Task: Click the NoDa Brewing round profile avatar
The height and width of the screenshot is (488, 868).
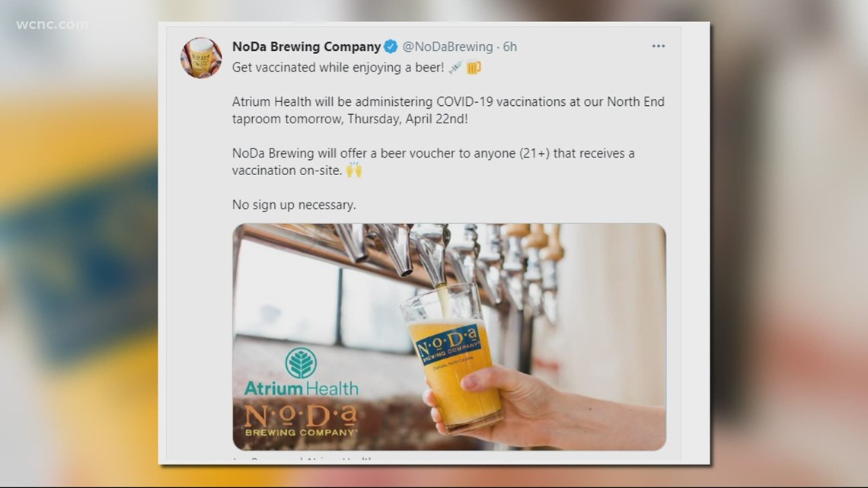Action: click(x=201, y=58)
